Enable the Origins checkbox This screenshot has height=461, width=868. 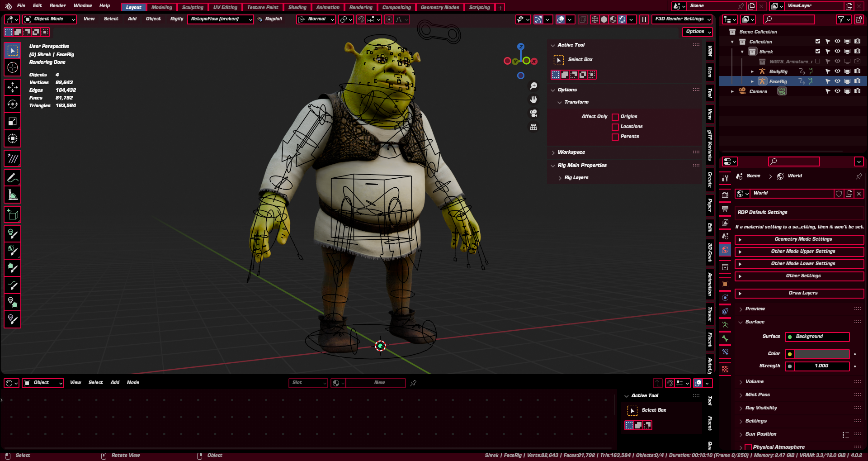point(615,117)
